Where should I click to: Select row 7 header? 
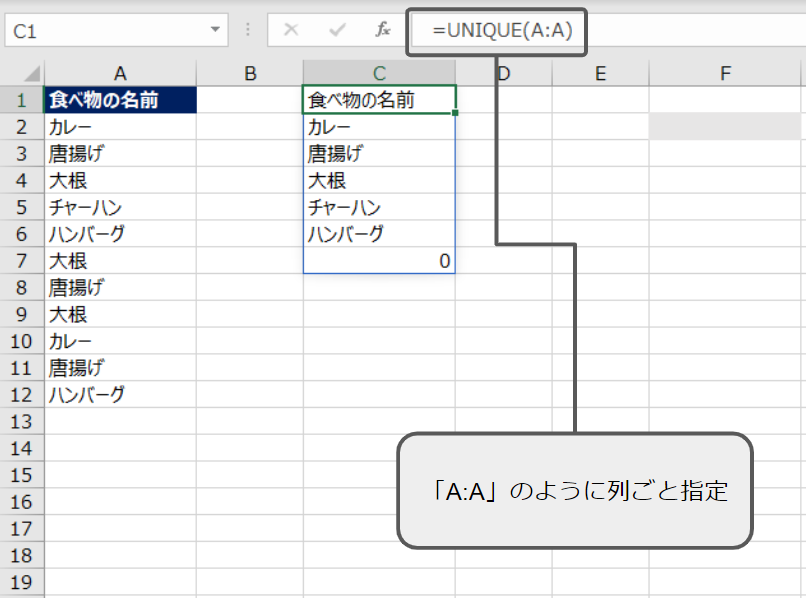click(x=22, y=260)
